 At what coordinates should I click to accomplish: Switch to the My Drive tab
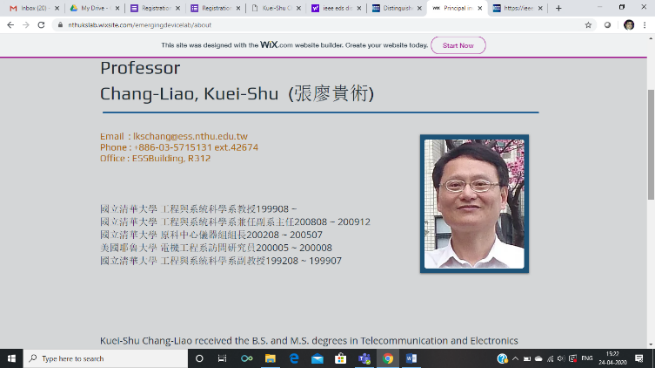[95, 8]
